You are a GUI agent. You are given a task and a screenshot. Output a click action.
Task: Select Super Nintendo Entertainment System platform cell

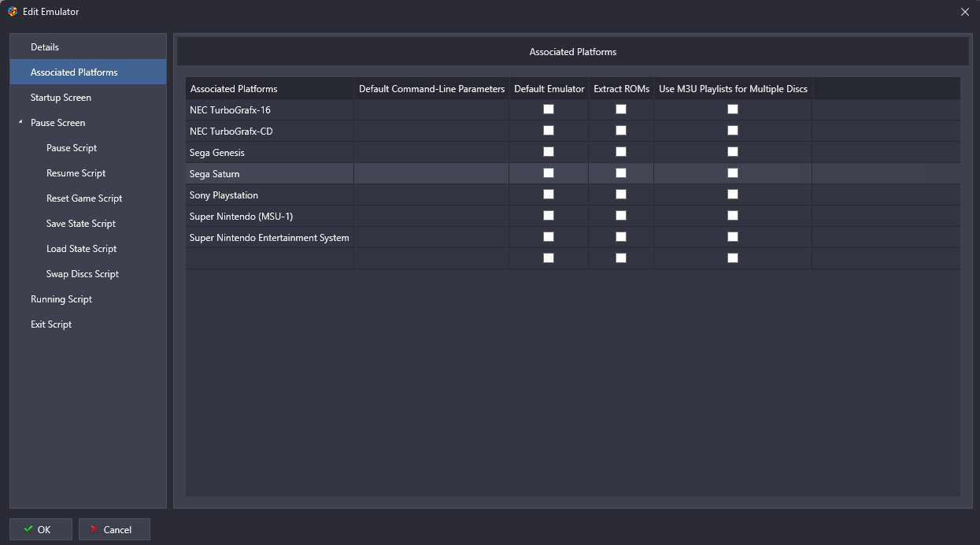270,237
